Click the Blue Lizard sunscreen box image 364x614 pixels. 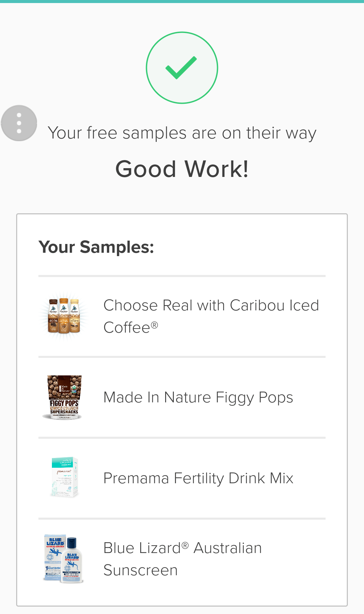(x=54, y=557)
